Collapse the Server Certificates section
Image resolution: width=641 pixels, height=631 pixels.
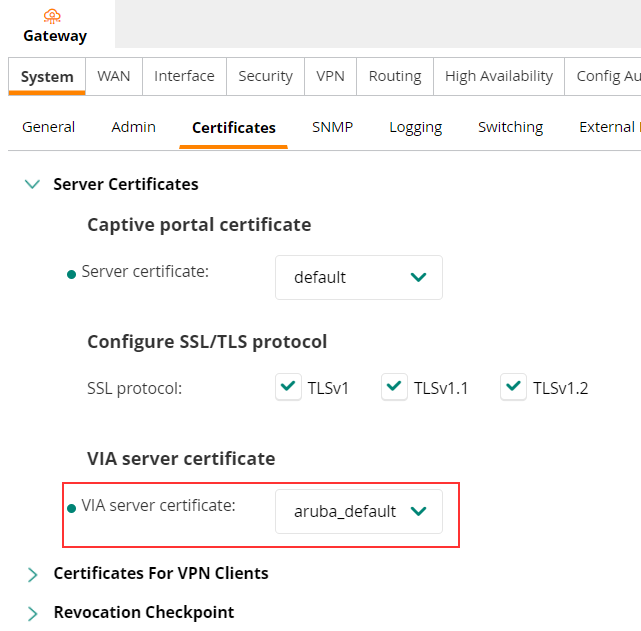pyautogui.click(x=32, y=184)
